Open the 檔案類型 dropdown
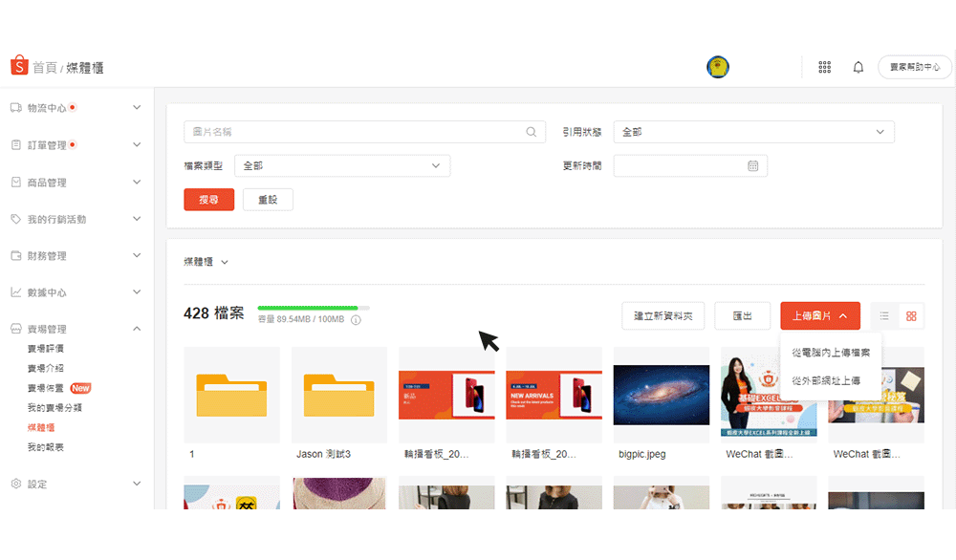Image resolution: width=956 pixels, height=560 pixels. (x=342, y=165)
